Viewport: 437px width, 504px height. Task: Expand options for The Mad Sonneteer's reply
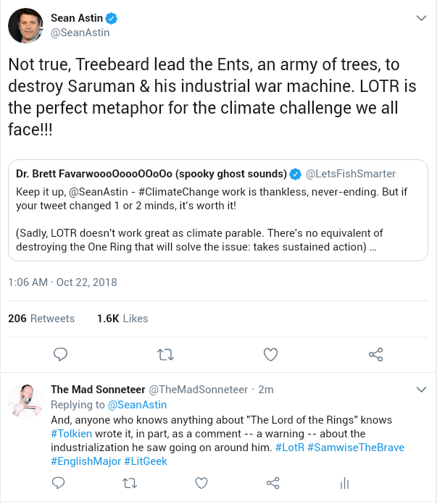pyautogui.click(x=420, y=389)
